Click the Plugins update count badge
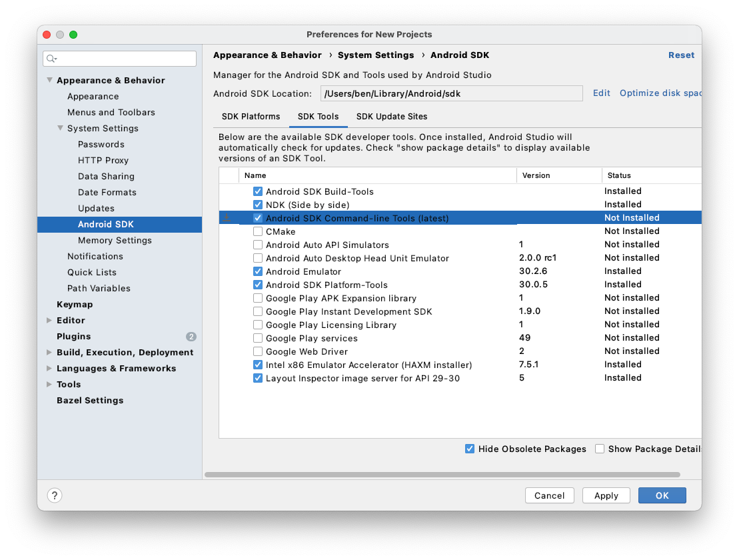Viewport: 739px width, 560px height. (x=191, y=337)
